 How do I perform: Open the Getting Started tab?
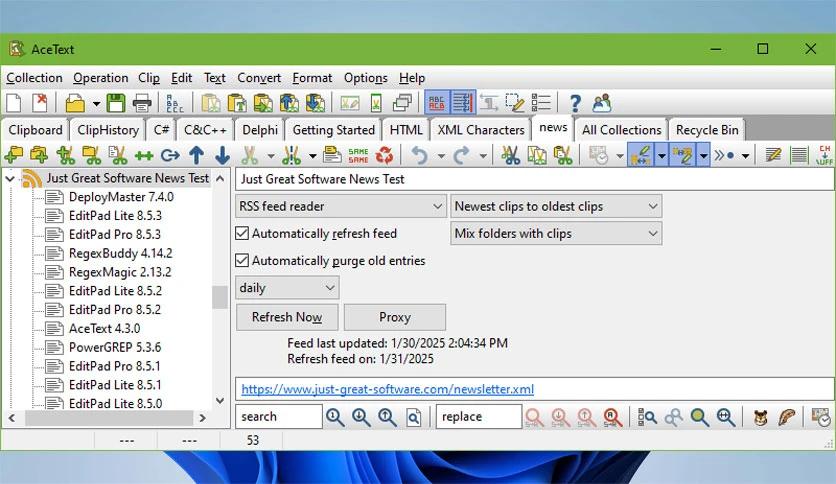334,130
